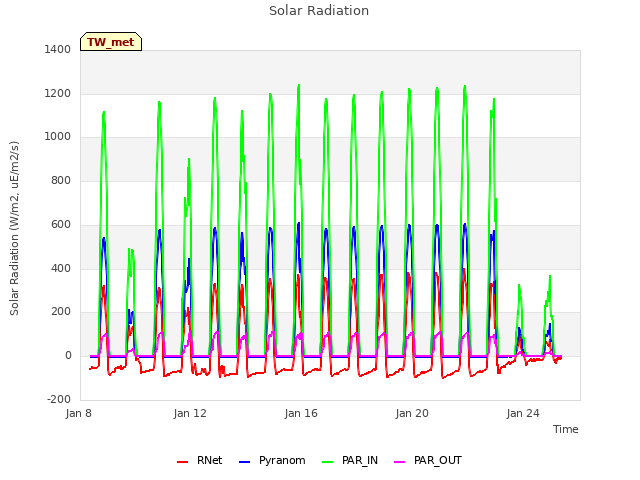Toggle the Pyranom series in legend
This screenshot has height=480, width=640.
pyautogui.click(x=272, y=460)
